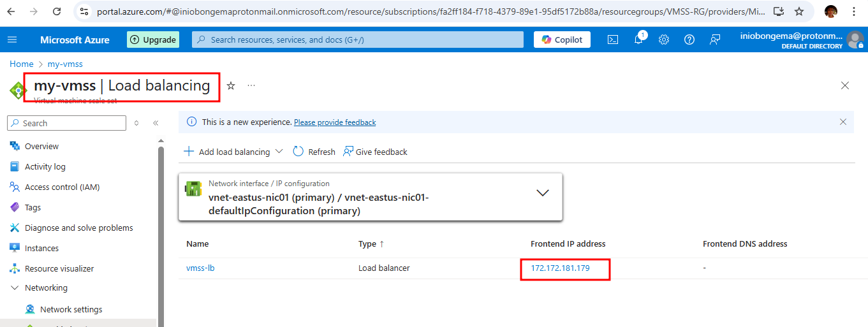Open the Chrome three-dot menu
868x327 pixels.
[x=854, y=11]
